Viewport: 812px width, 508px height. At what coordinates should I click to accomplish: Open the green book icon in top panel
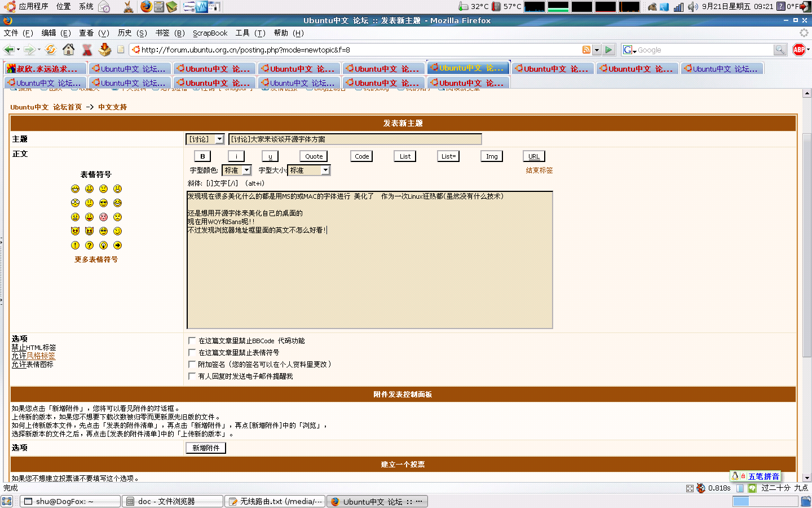pos(171,7)
